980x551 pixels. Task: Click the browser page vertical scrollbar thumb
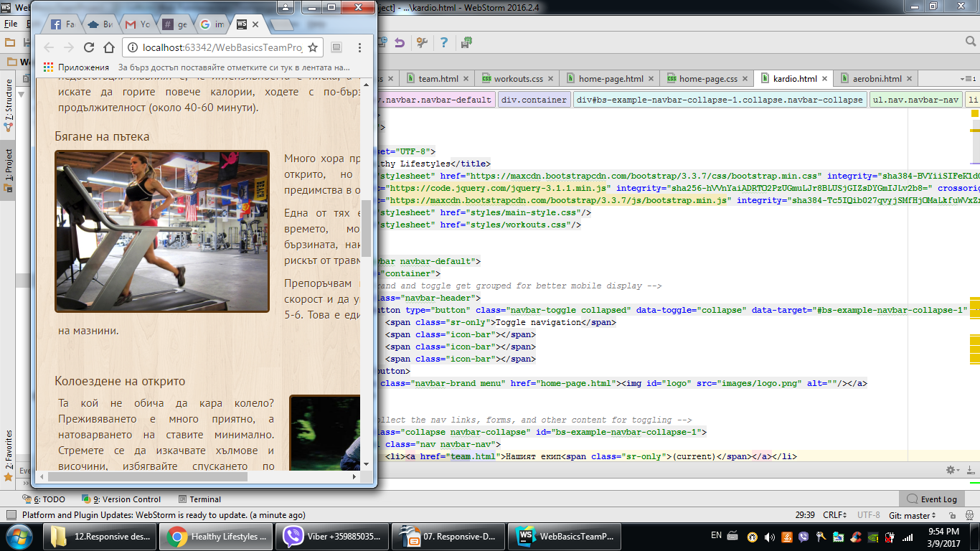[x=366, y=233]
